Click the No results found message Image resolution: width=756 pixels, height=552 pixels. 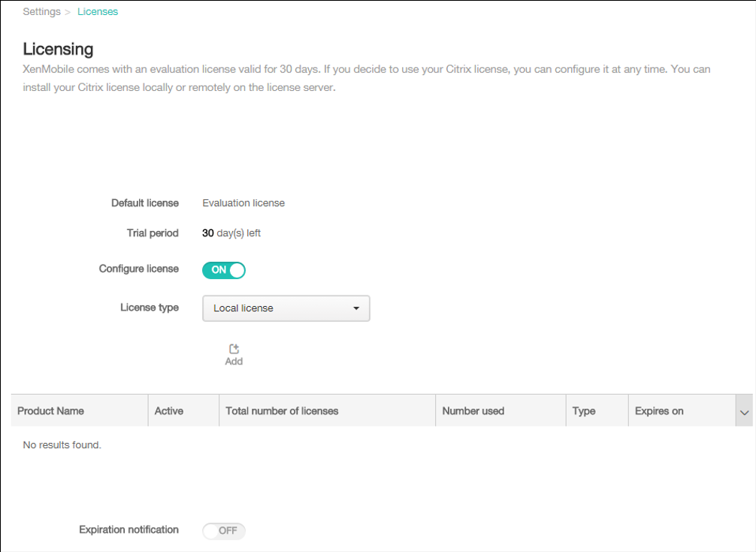tap(62, 445)
